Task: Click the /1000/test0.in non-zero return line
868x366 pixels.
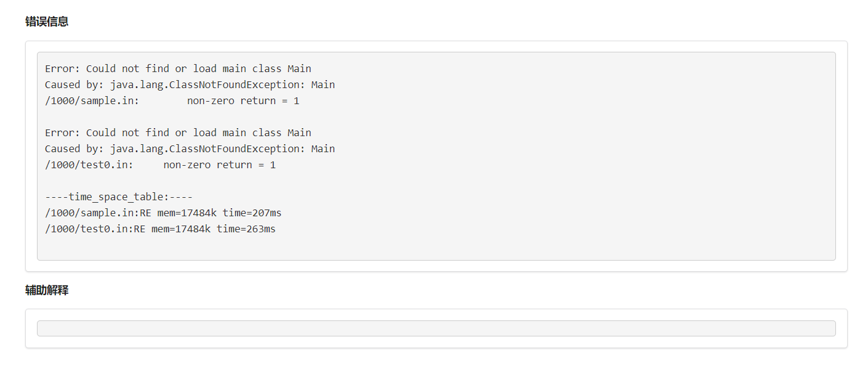Action: [159, 165]
